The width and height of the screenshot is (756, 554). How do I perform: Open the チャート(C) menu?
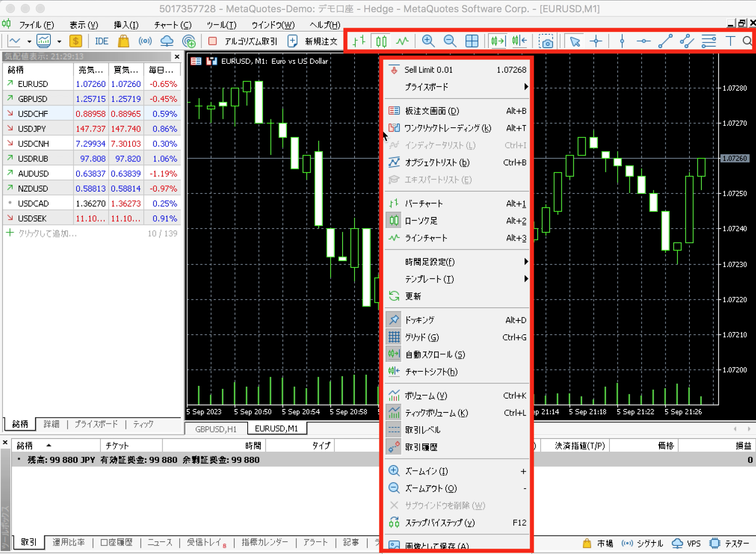[172, 25]
